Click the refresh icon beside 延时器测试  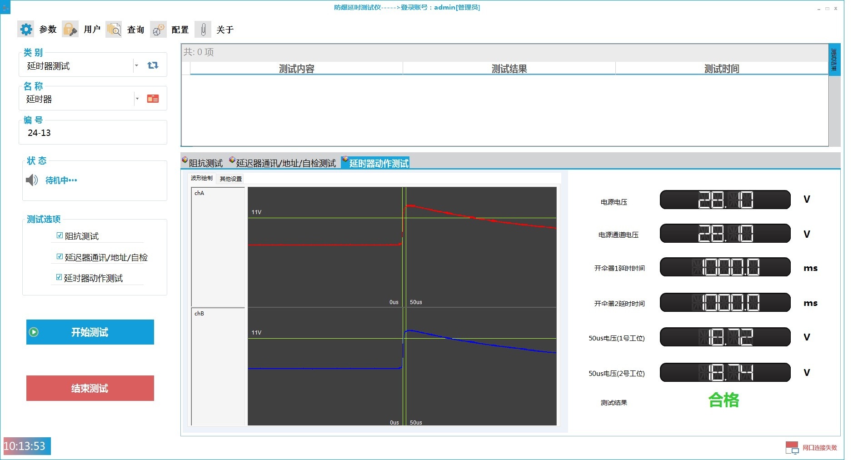click(153, 65)
